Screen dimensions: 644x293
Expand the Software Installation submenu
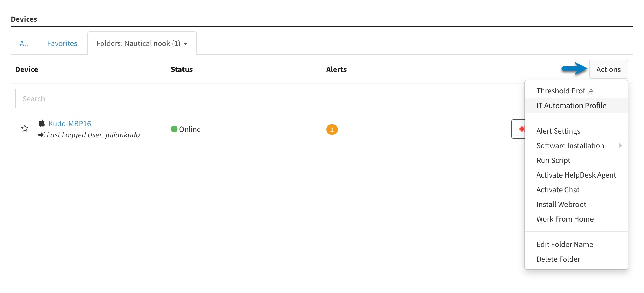click(x=571, y=145)
